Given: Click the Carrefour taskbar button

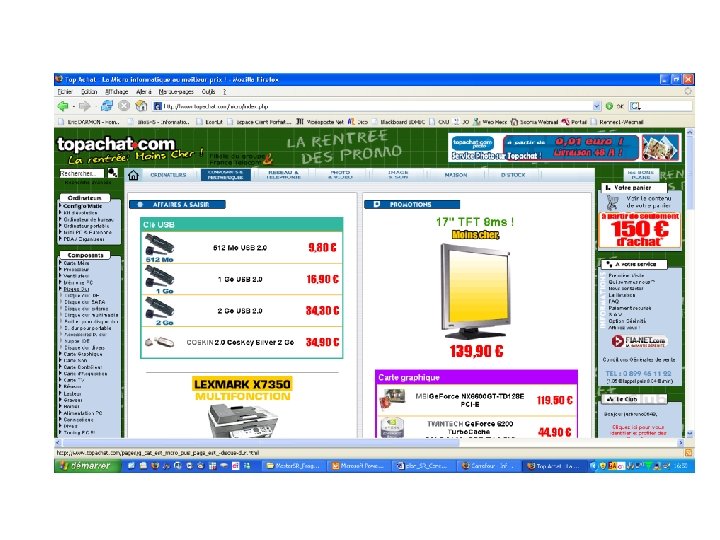Looking at the screenshot, I should coord(489,466).
